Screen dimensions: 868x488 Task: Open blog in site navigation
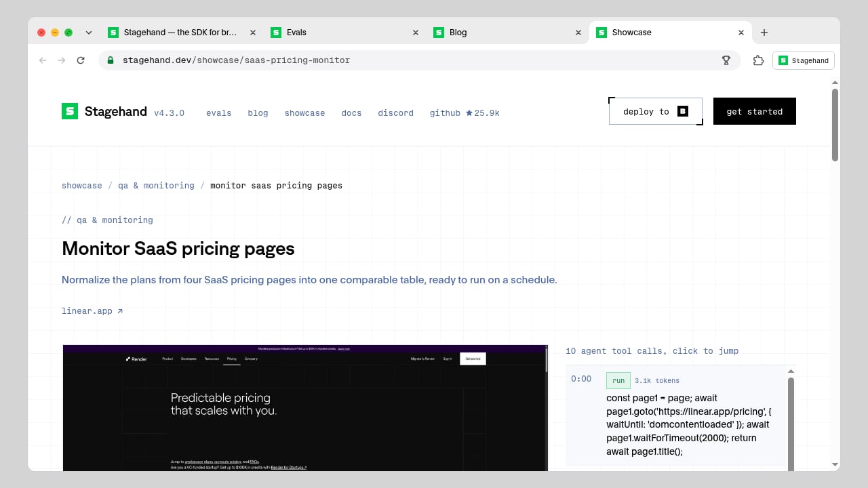[x=258, y=113]
